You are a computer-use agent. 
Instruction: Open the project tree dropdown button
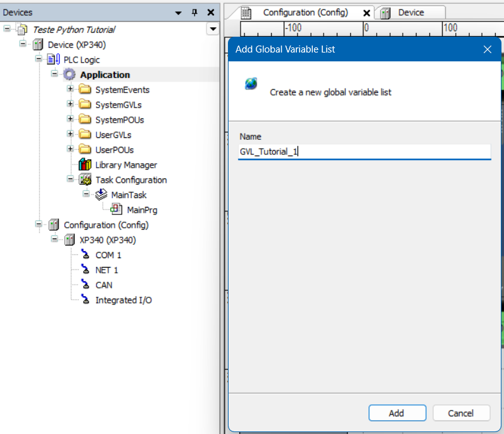(212, 29)
